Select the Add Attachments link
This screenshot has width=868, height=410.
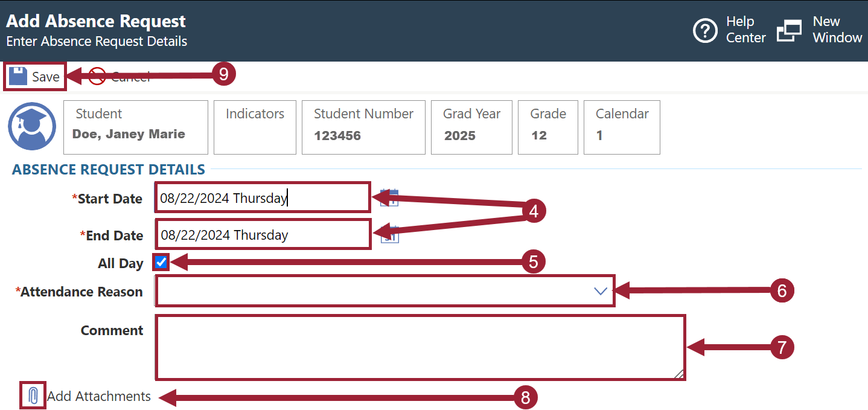99,396
